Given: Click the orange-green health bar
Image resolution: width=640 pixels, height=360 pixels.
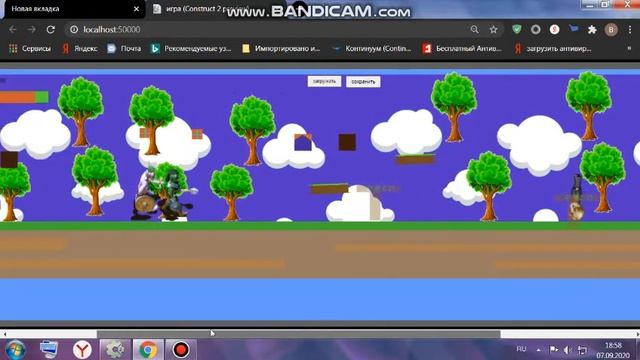Looking at the screenshot, I should coord(24,97).
